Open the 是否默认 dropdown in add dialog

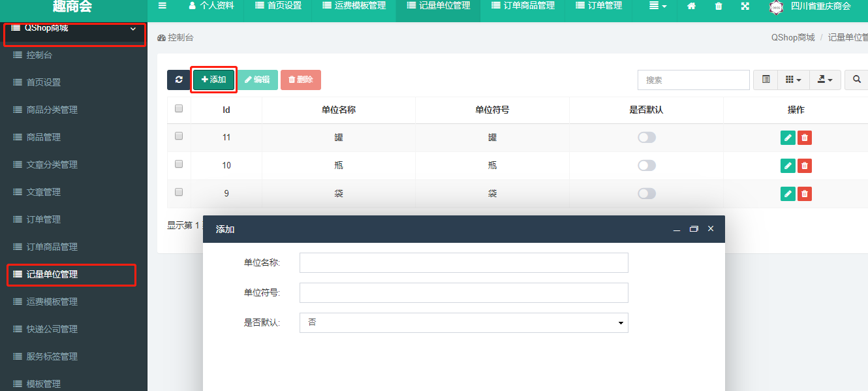[x=463, y=322]
